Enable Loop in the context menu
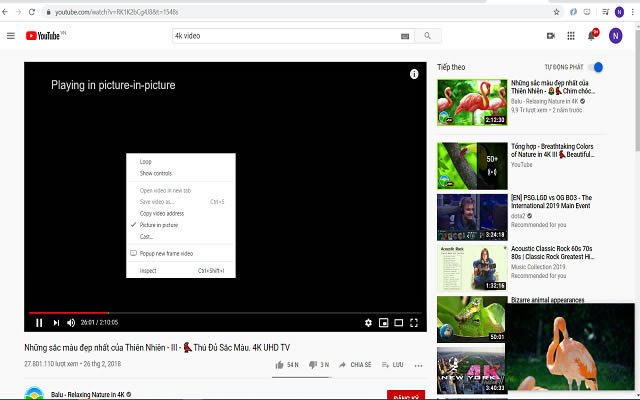Viewport: 640px width, 400px height. click(x=146, y=161)
